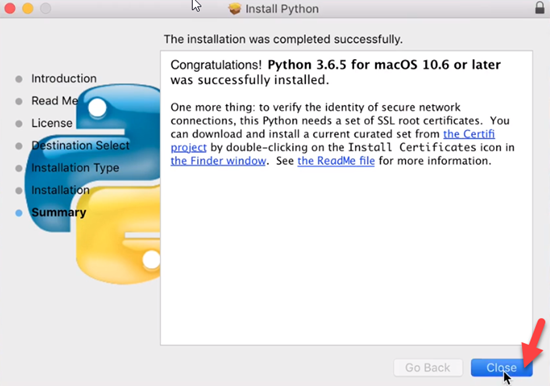Click the disabled Go Back button

point(428,367)
